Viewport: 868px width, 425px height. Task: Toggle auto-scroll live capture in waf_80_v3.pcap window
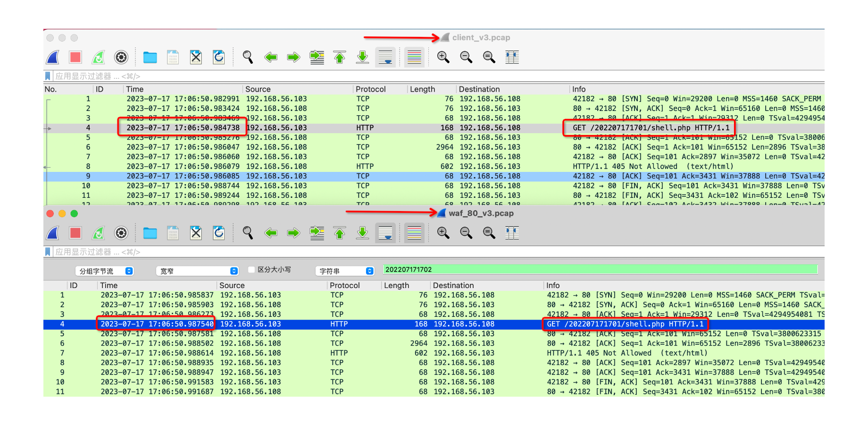tap(385, 233)
